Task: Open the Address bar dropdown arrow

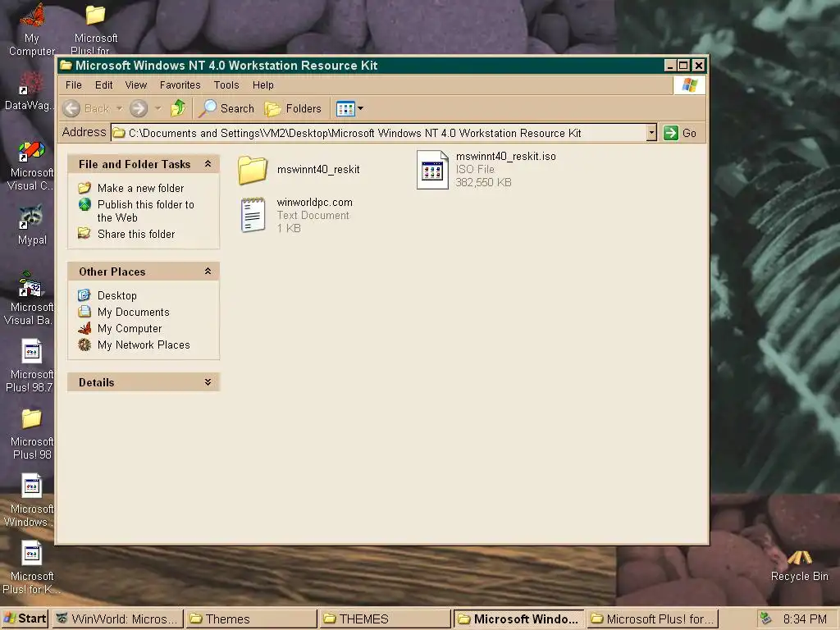Action: tap(651, 133)
